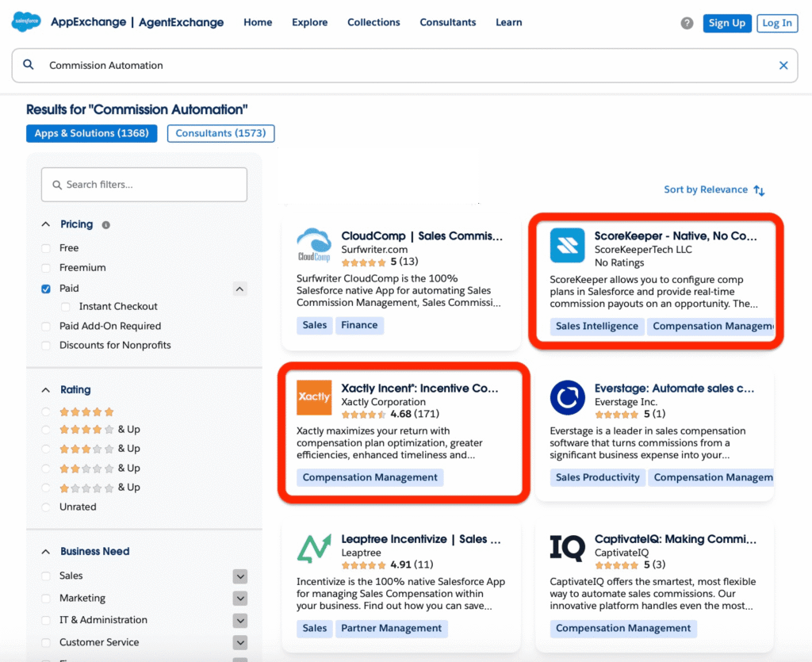Click the Xactly app logo

point(313,396)
